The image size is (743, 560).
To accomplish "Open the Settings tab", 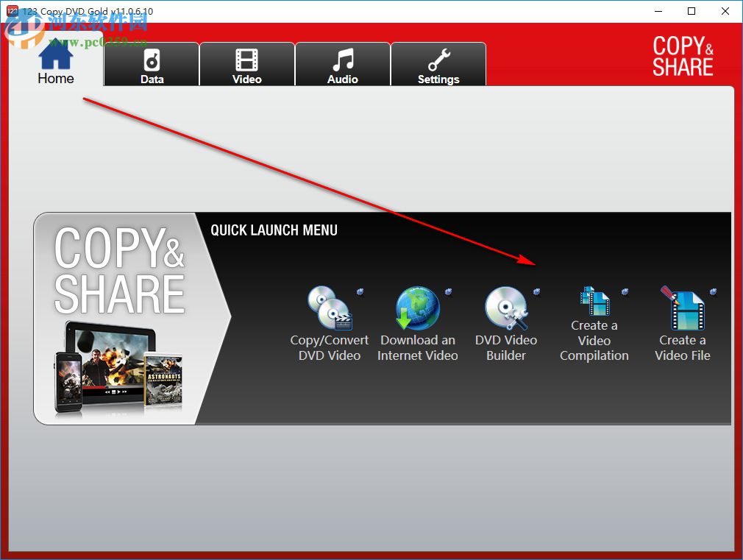I will (438, 64).
